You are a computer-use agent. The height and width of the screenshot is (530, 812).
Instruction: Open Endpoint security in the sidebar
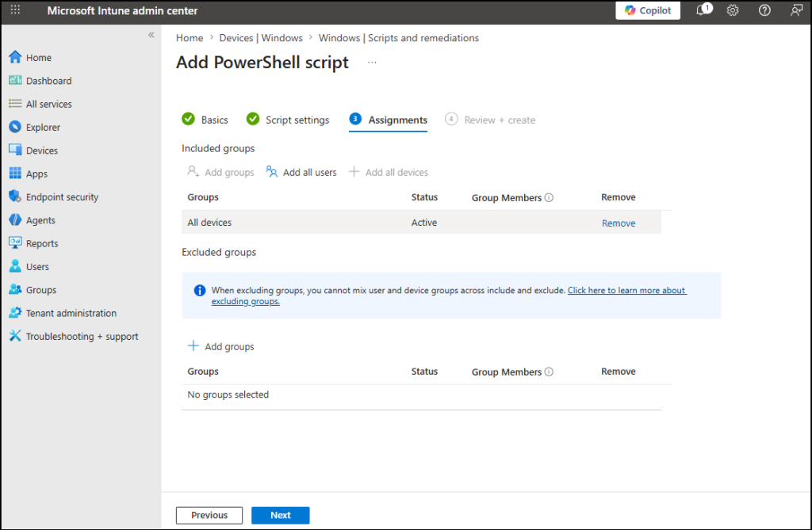click(62, 197)
